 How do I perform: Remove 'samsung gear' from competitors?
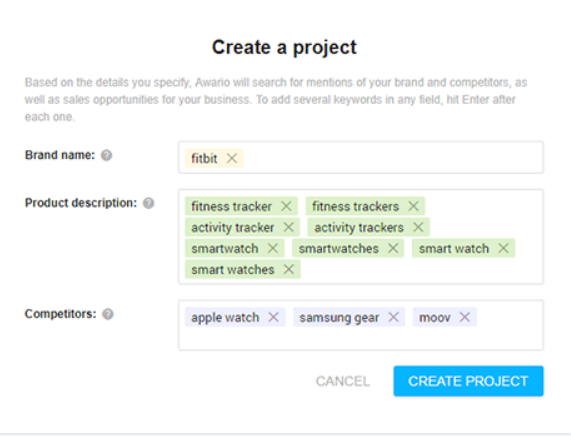tap(393, 317)
